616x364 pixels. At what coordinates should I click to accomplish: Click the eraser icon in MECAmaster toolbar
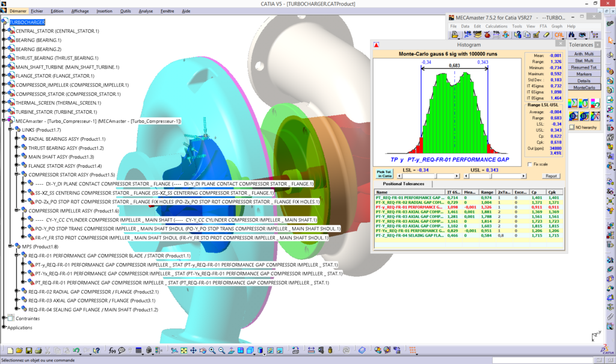click(x=546, y=34)
